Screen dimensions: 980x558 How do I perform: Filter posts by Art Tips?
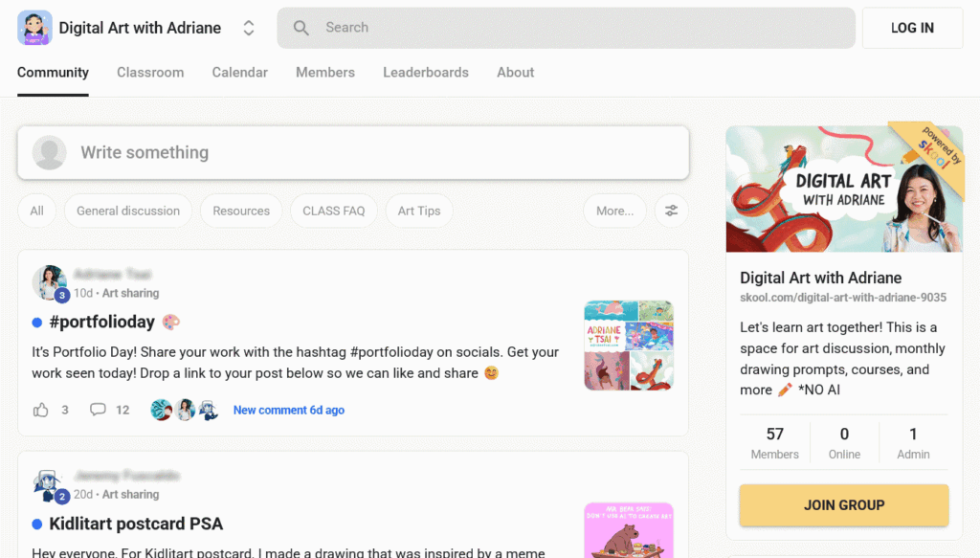(419, 212)
